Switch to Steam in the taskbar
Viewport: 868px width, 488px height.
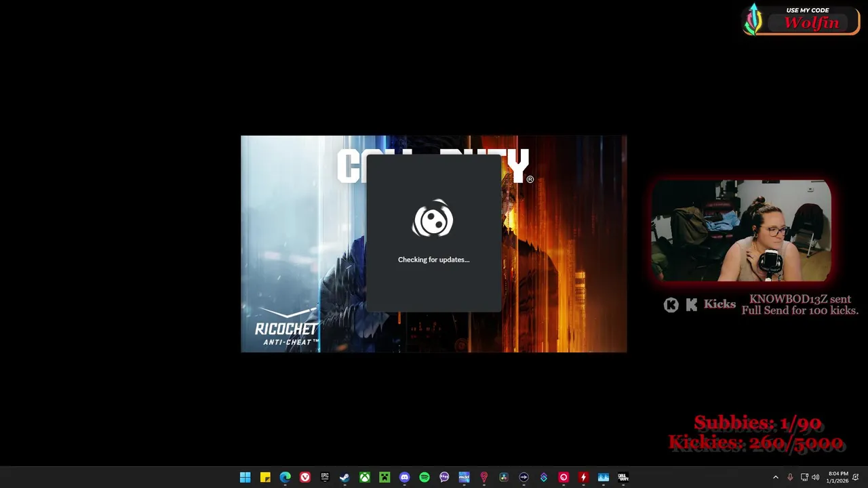coord(344,477)
